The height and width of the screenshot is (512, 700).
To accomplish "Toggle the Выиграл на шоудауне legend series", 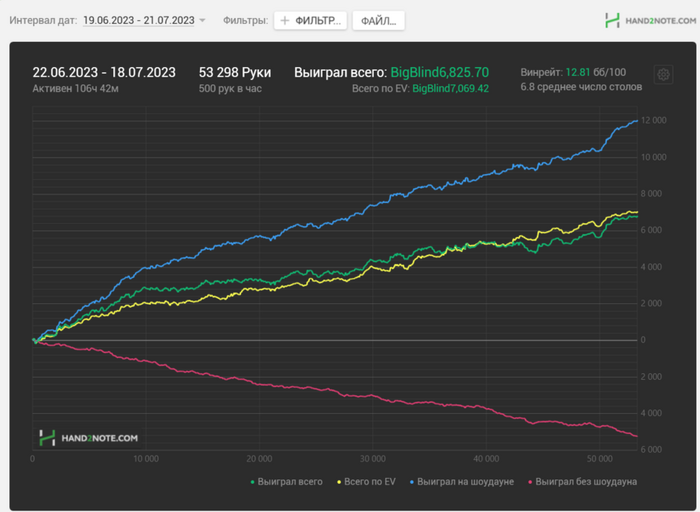I will pyautogui.click(x=462, y=482).
